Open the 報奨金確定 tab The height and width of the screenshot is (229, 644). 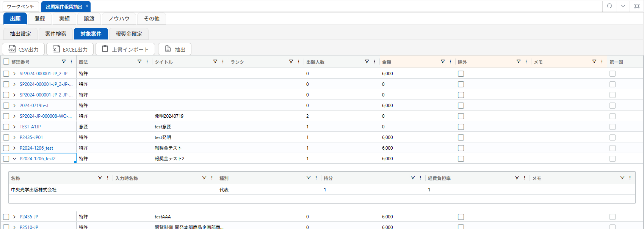[129, 34]
